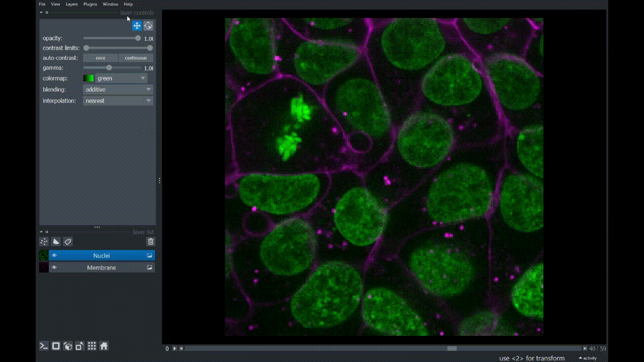Open the Layers menu
Viewport: 644px width, 362px height.
(x=71, y=4)
